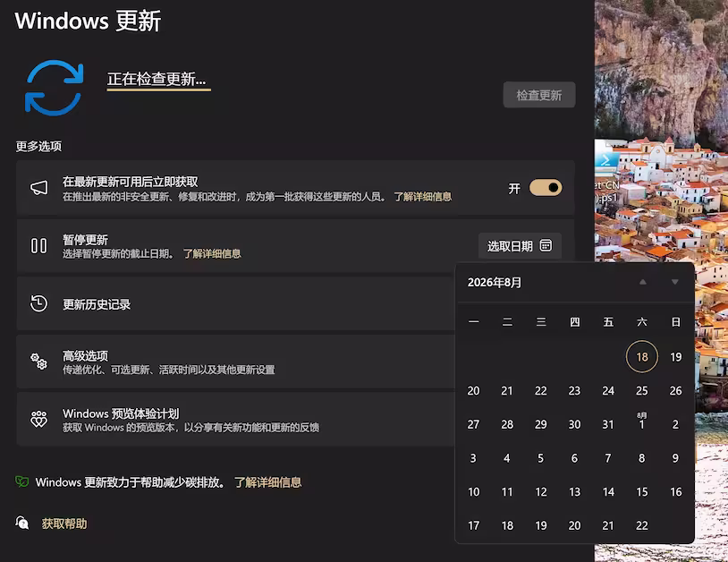Go to previous month with up arrow
Screen dimensions: 728x562
click(x=643, y=282)
